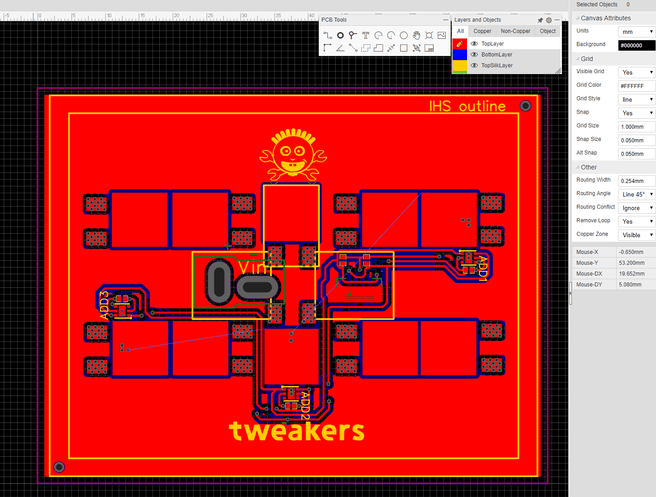Click the pencil icon on TopLayer swatch
656x497 pixels.
tap(460, 44)
